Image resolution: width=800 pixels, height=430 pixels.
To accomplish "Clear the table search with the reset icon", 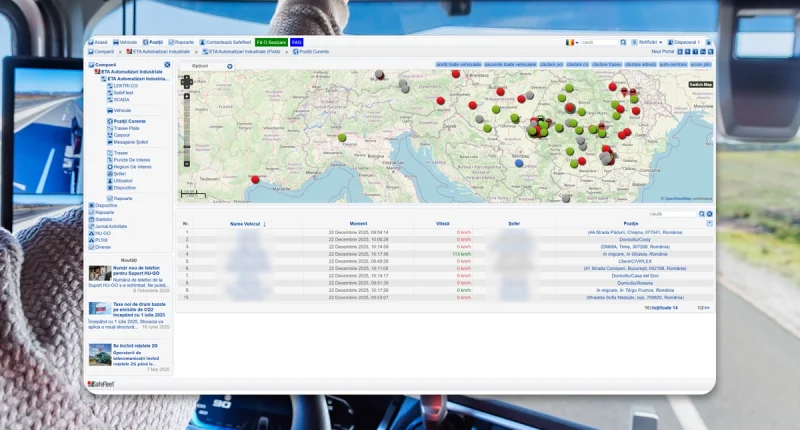I will point(709,214).
